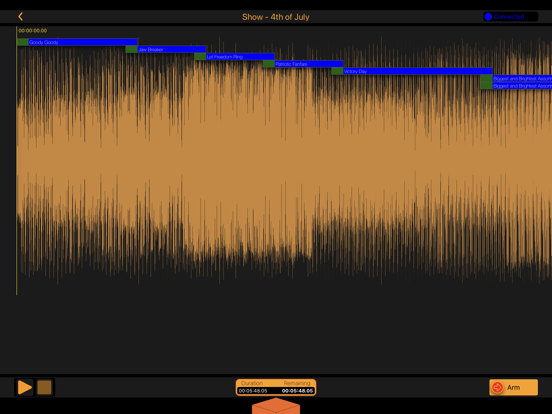Screen dimensions: 552x414
Task: Click green start block of Goody Goody
Action: (x=23, y=42)
